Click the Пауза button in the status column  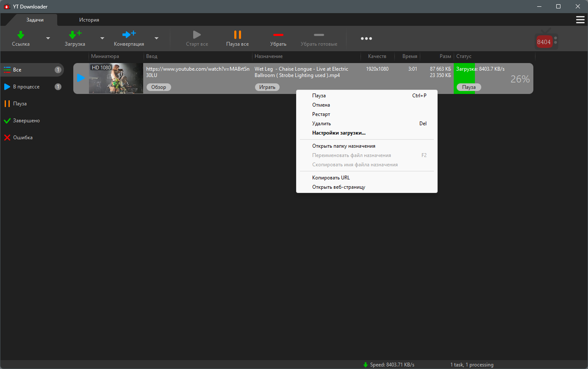pyautogui.click(x=469, y=87)
